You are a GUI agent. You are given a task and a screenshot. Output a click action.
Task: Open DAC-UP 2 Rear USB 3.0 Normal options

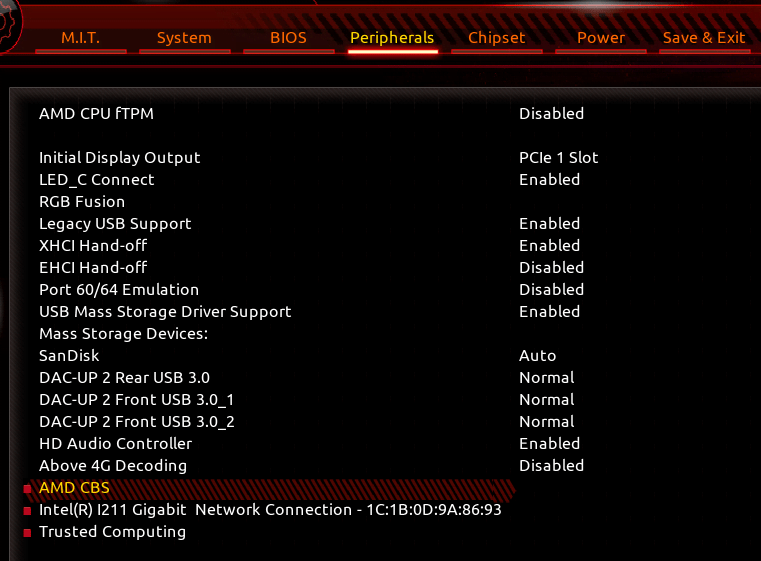546,378
